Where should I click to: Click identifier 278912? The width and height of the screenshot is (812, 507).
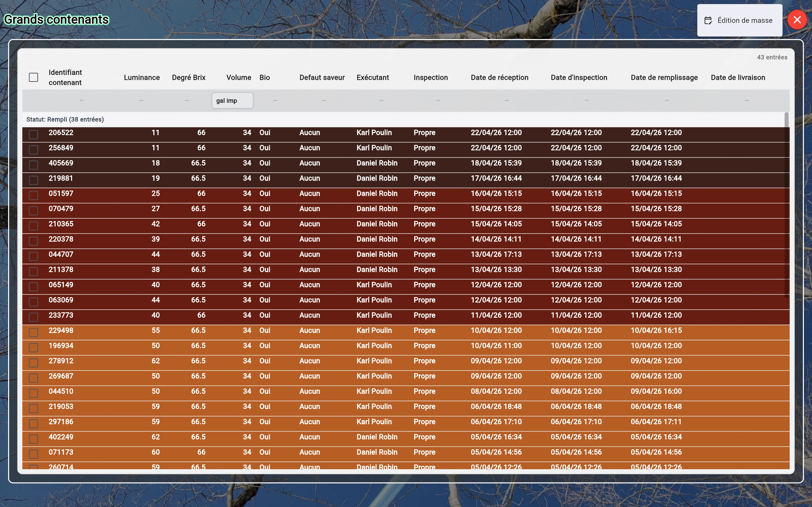coord(61,361)
